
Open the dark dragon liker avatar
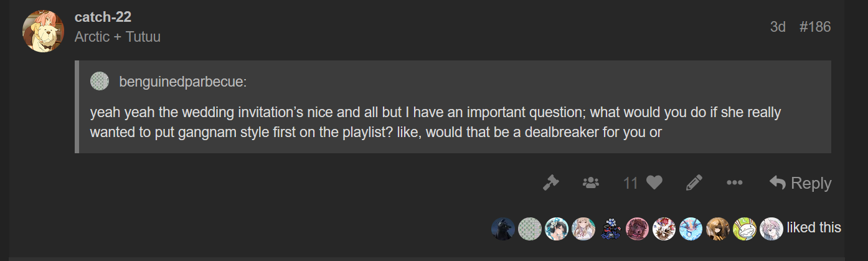[503, 229]
